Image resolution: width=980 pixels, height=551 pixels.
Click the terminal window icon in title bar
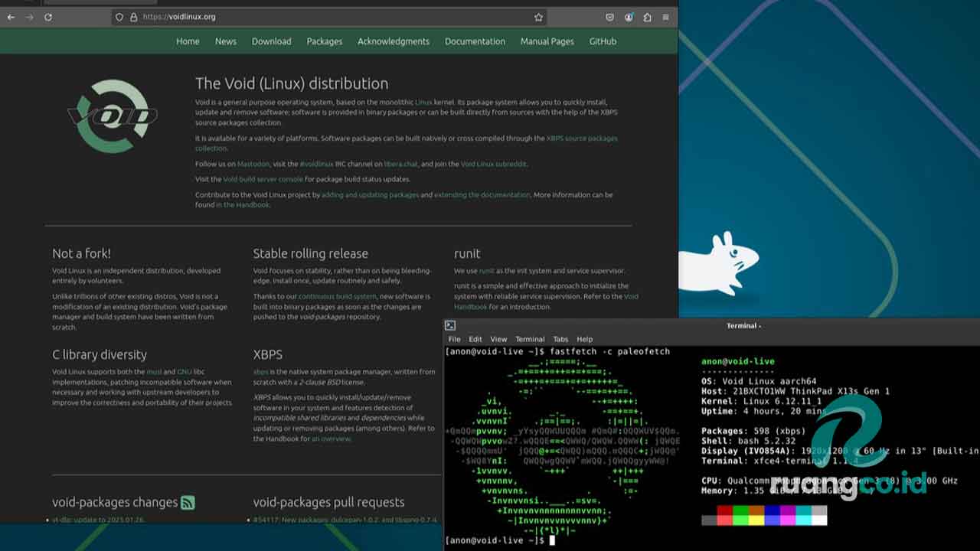[450, 326]
